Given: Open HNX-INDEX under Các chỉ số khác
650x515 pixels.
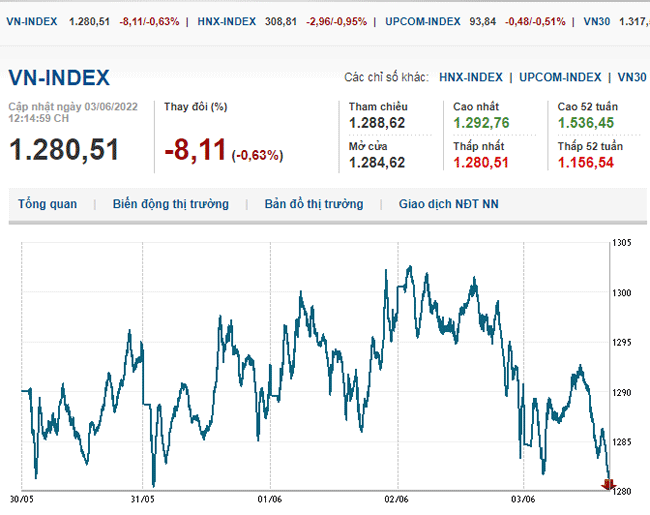Looking at the screenshot, I should 471,77.
